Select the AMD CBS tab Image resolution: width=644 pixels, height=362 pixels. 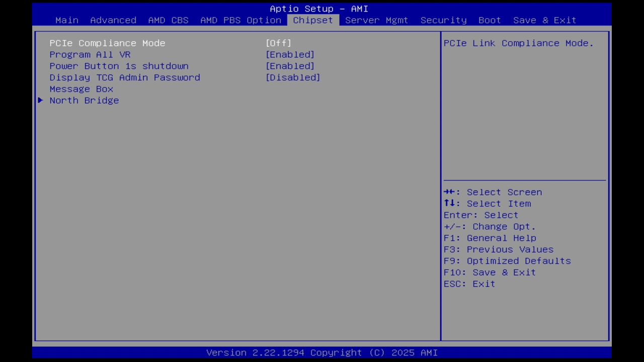pyautogui.click(x=168, y=20)
